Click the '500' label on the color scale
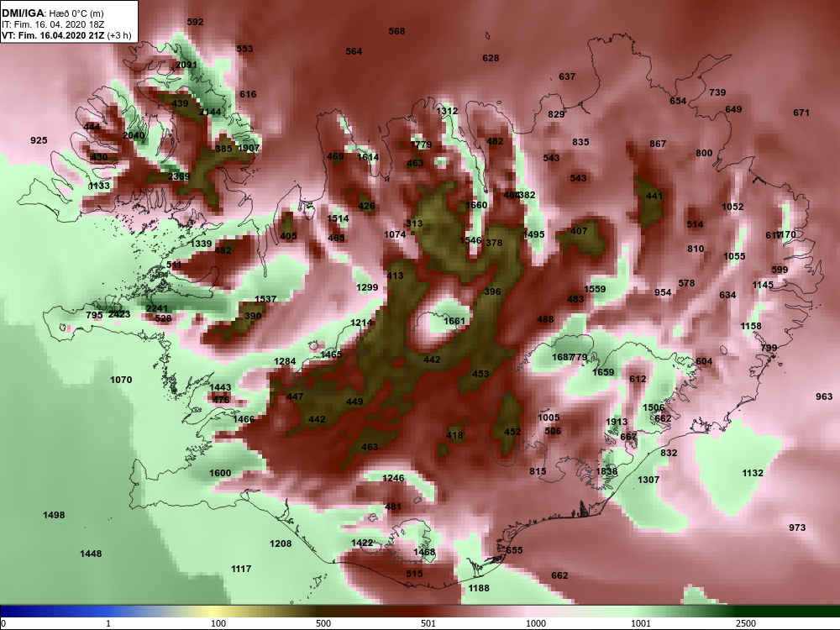This screenshot has height=630, width=840. (x=323, y=623)
